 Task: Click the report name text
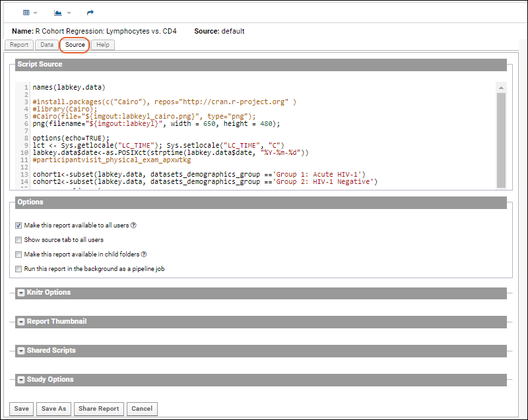tap(106, 31)
